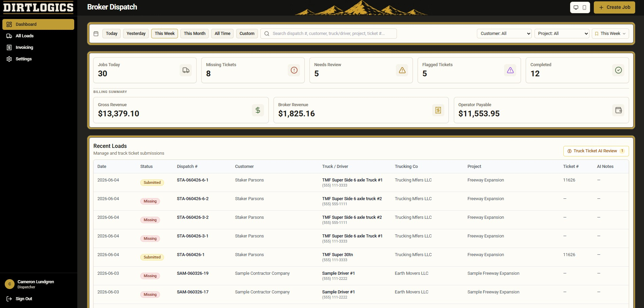
Task: Click the search magnifier icon
Action: pos(267,34)
